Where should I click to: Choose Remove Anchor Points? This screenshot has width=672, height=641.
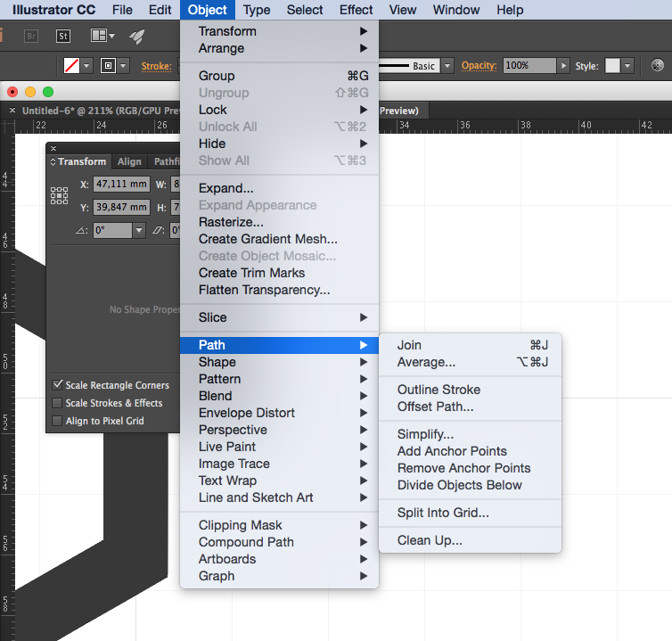coord(471,468)
